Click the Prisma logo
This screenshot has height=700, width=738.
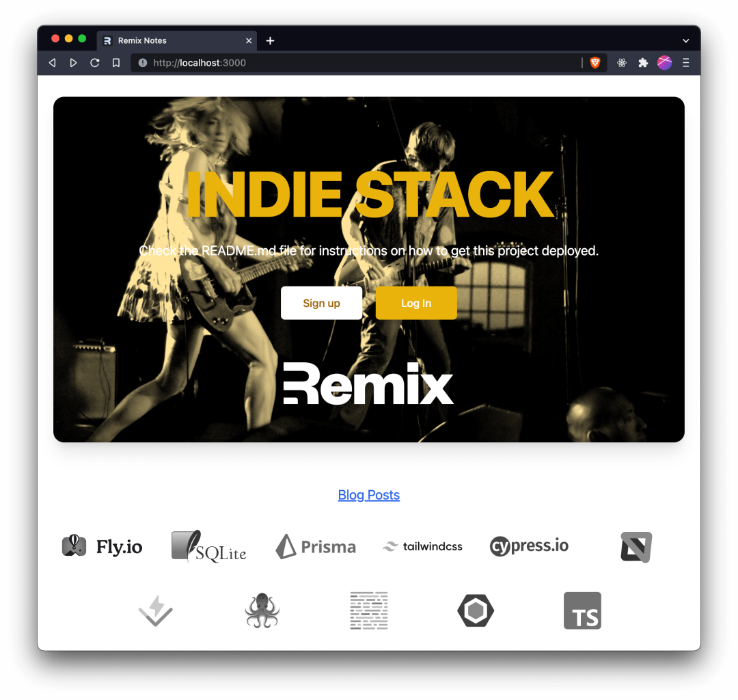pyautogui.click(x=315, y=546)
